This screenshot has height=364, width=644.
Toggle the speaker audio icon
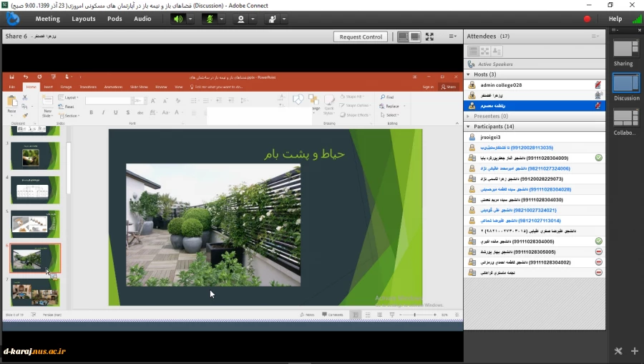click(178, 19)
